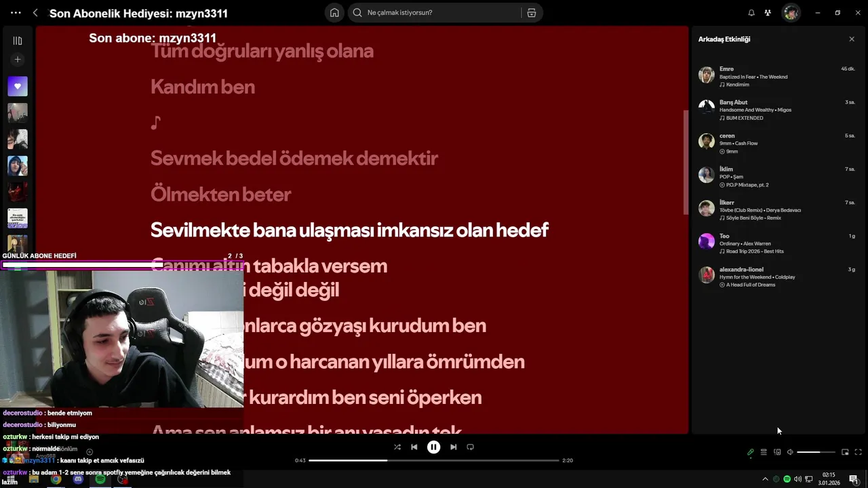This screenshot has height=488, width=868.
Task: Jump to the highlighted lyric "Sevilmekte bana ulaşması imkansız olan hedef"
Action: 349,230
